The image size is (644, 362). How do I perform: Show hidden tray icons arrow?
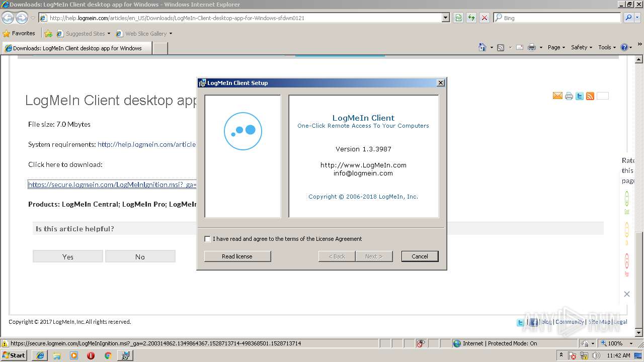tap(561, 355)
